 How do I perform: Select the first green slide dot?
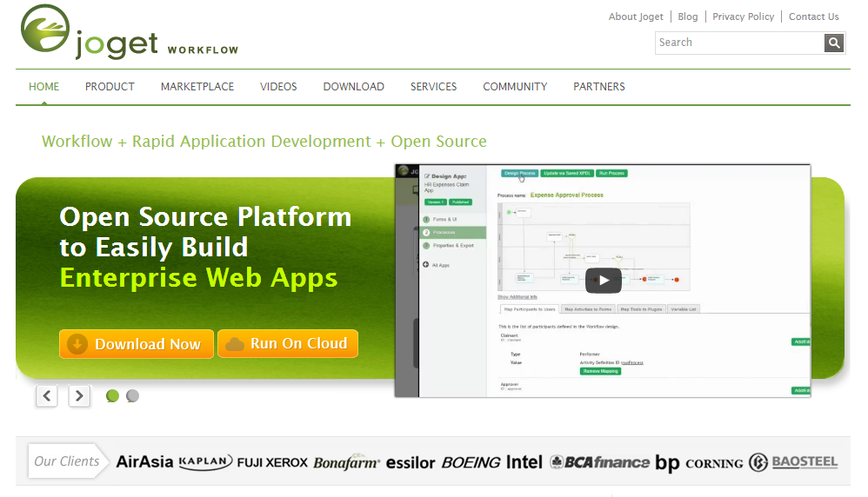click(x=112, y=396)
